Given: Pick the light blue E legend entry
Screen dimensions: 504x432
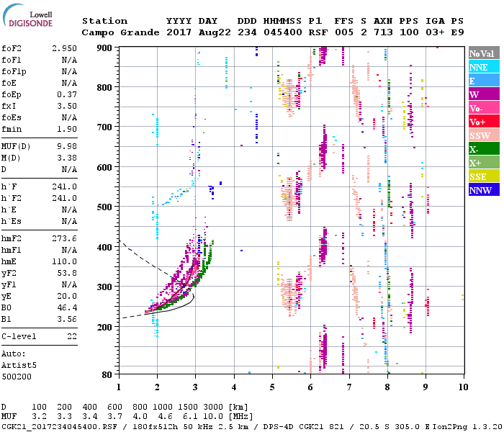Looking at the screenshot, I should tap(484, 81).
